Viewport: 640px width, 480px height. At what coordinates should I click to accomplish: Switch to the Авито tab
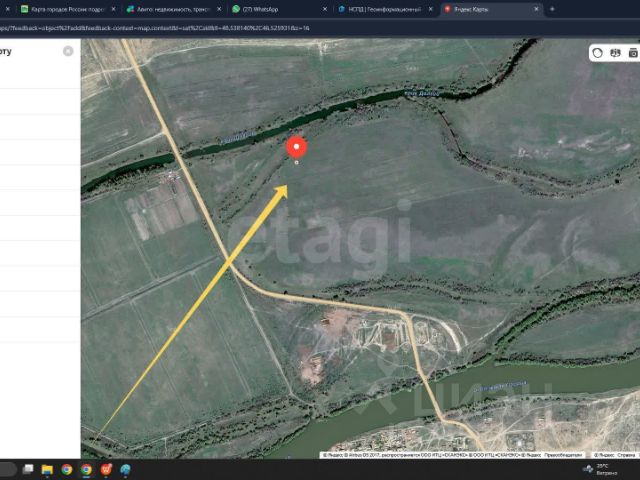(x=173, y=9)
